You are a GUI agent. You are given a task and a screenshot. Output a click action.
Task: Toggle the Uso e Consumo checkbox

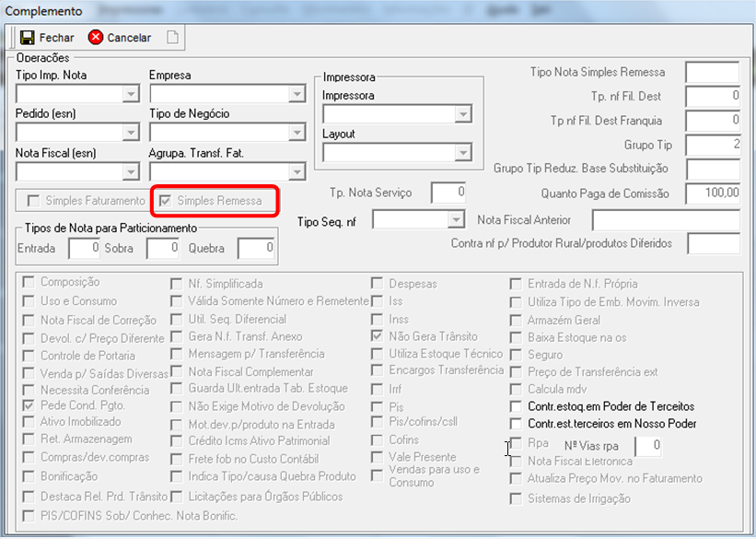(29, 301)
